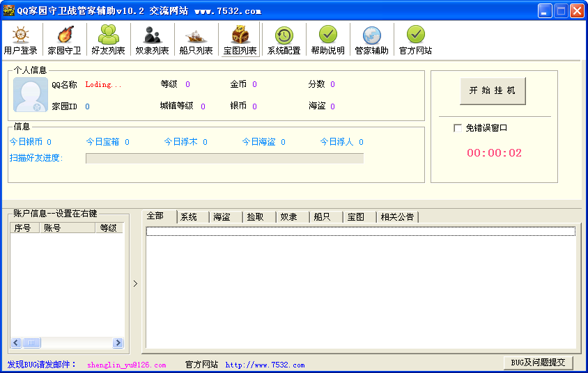
Task: Click the red Loding... name text
Action: click(104, 85)
